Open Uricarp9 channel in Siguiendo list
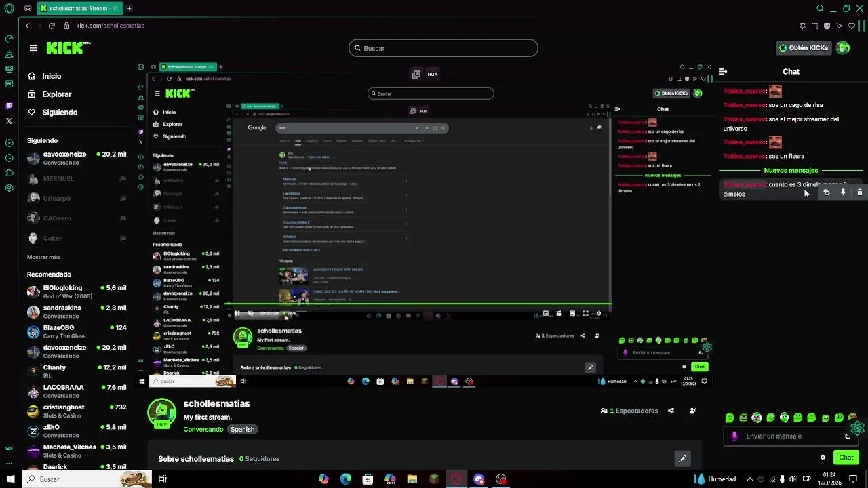Viewport: 868px width, 488px height. [x=77, y=199]
